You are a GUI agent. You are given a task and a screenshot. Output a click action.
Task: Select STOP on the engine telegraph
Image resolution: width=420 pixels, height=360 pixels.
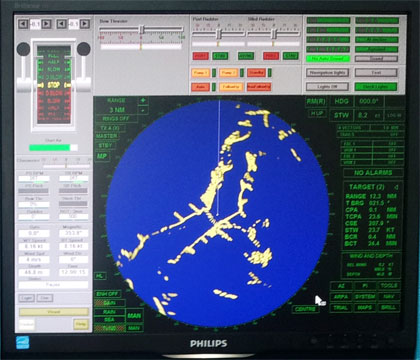pyautogui.click(x=54, y=85)
